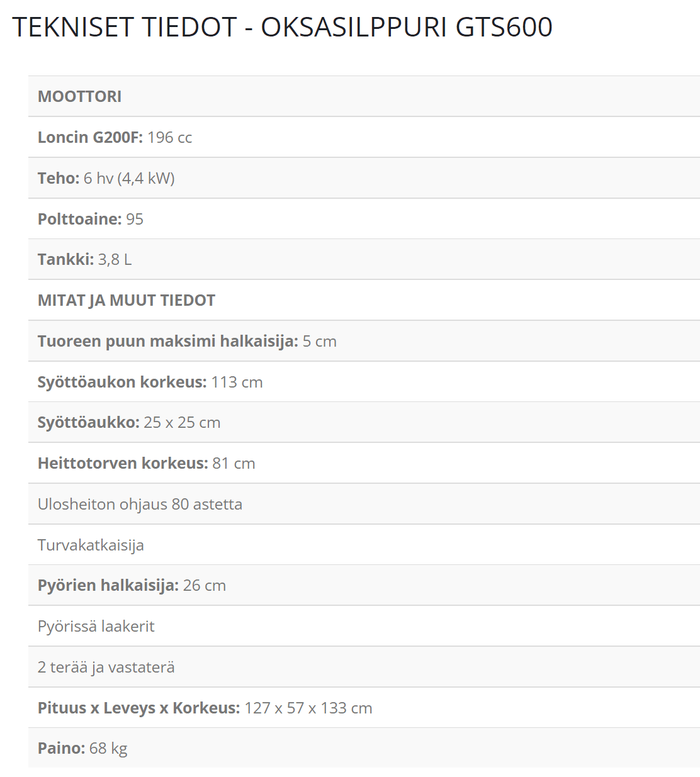The height and width of the screenshot is (777, 700).
Task: Select the MITAT JA MUUT TIEDOT header
Action: coord(127,300)
